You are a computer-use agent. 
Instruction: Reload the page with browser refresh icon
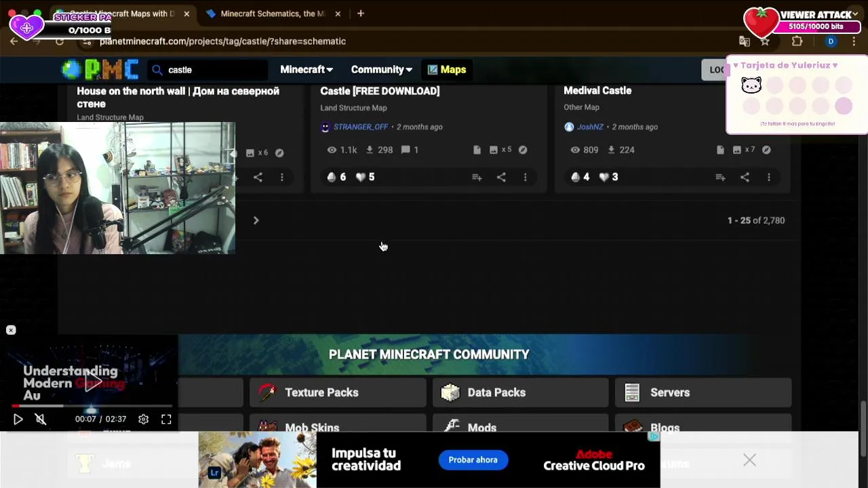pos(60,41)
